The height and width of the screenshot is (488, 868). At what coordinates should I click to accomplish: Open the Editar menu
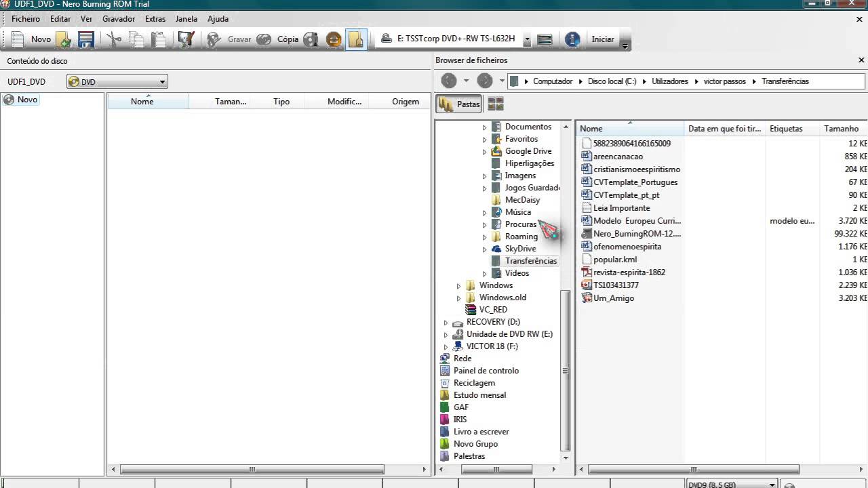tap(60, 19)
